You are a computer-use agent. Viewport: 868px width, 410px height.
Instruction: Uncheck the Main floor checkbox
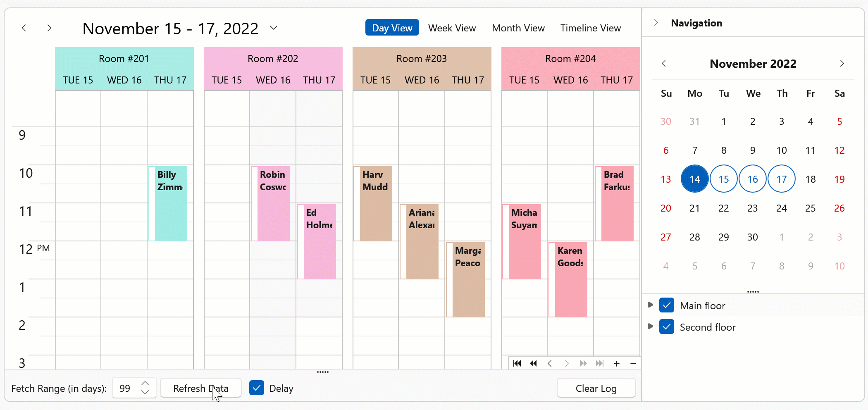pos(667,305)
